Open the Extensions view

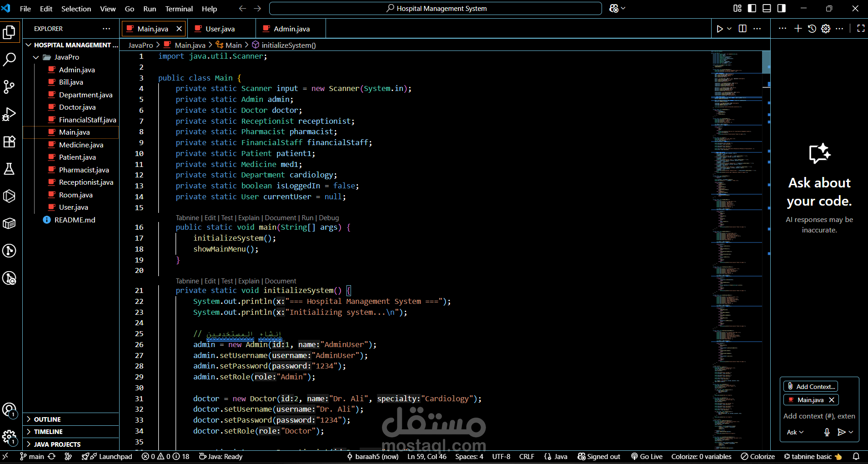[x=10, y=141]
